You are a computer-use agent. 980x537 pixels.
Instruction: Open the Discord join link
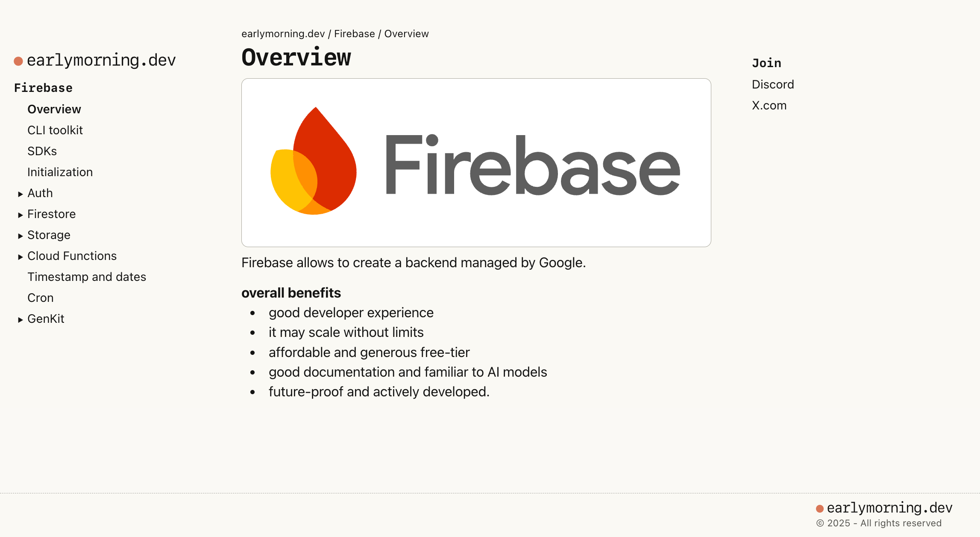tap(773, 84)
